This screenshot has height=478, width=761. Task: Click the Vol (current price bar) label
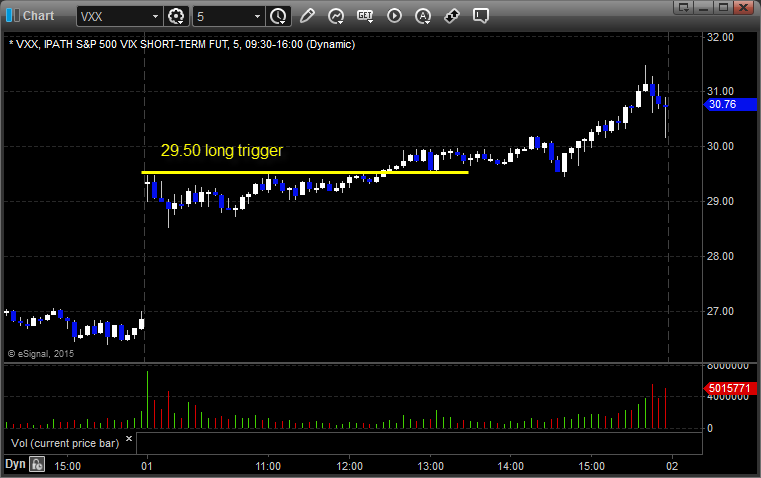65,443
